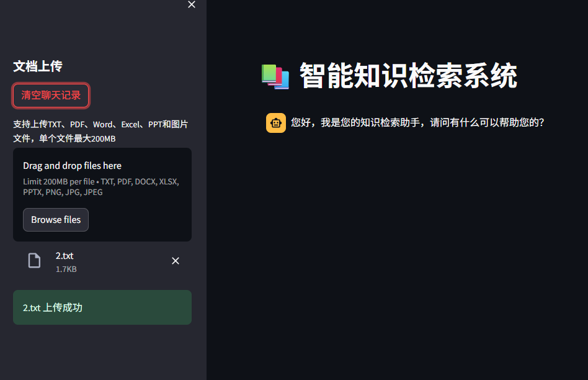Click the 2.txt 上传成功 notification
The image size is (588, 380).
[x=102, y=307]
